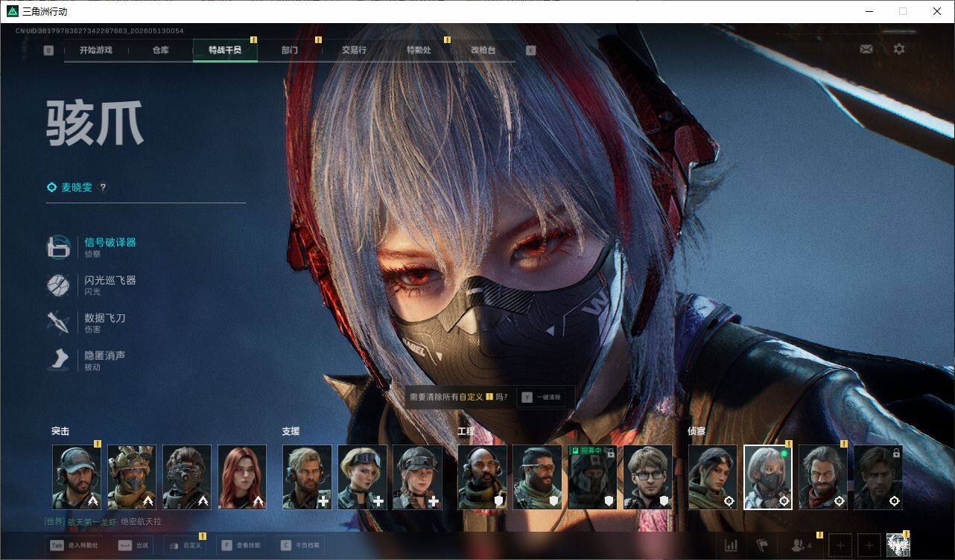
Task: Pick the grey-bearded 侦察 operator
Action: coord(823,477)
